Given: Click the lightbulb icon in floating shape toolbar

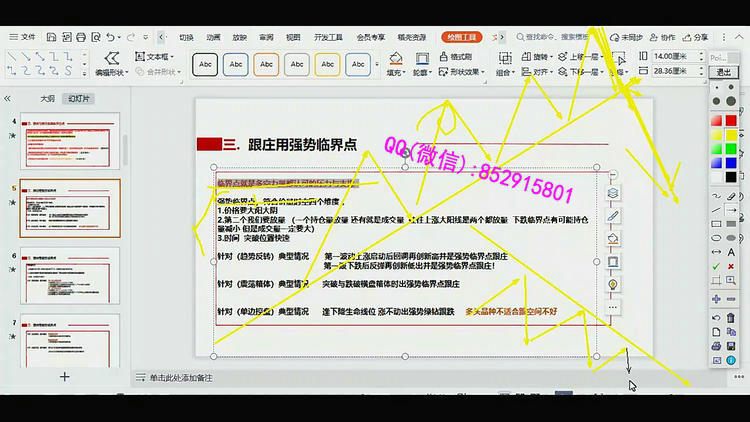Looking at the screenshot, I should [613, 284].
